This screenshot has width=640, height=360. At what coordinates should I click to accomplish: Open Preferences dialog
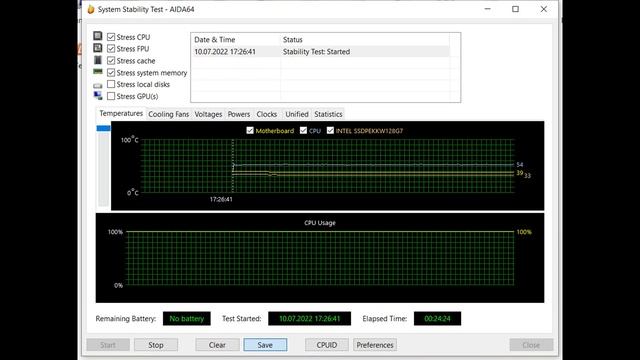[x=375, y=345]
